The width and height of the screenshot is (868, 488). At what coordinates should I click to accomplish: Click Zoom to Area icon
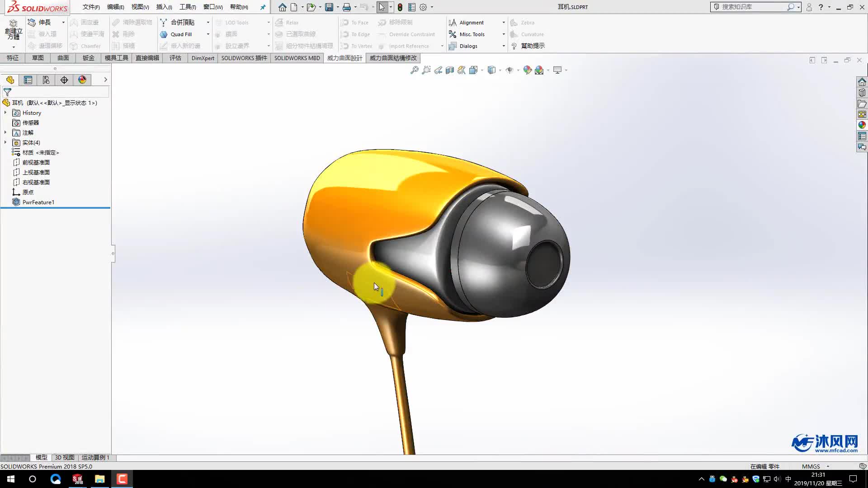426,70
